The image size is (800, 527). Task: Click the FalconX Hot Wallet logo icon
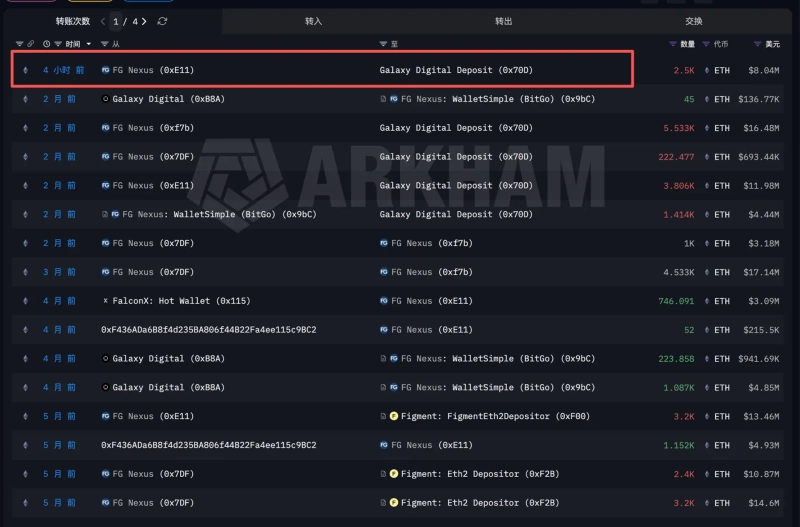[x=106, y=301]
